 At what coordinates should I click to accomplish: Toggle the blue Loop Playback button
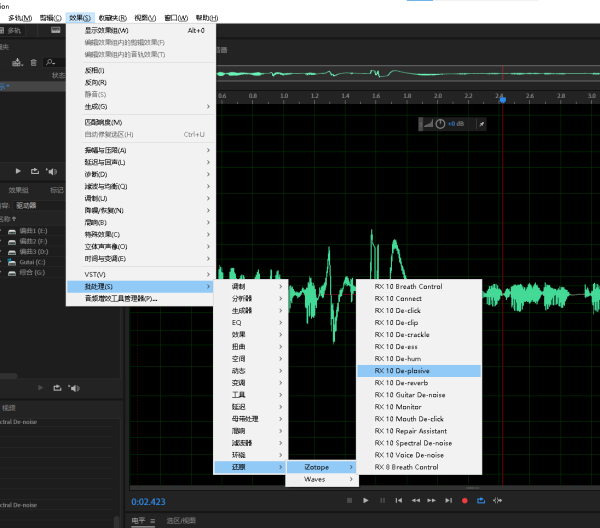(x=481, y=500)
